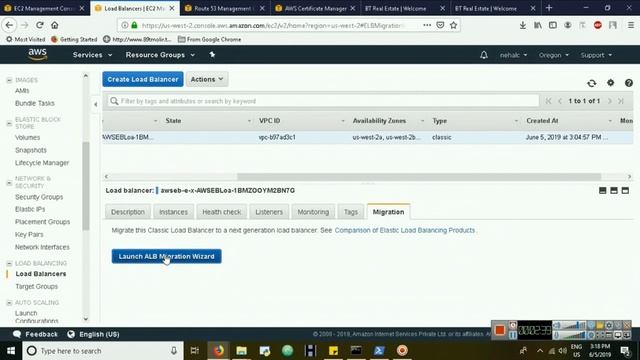Image resolution: width=640 pixels, height=360 pixels.
Task: Click the table horizontal scrollbar
Action: tap(419, 177)
